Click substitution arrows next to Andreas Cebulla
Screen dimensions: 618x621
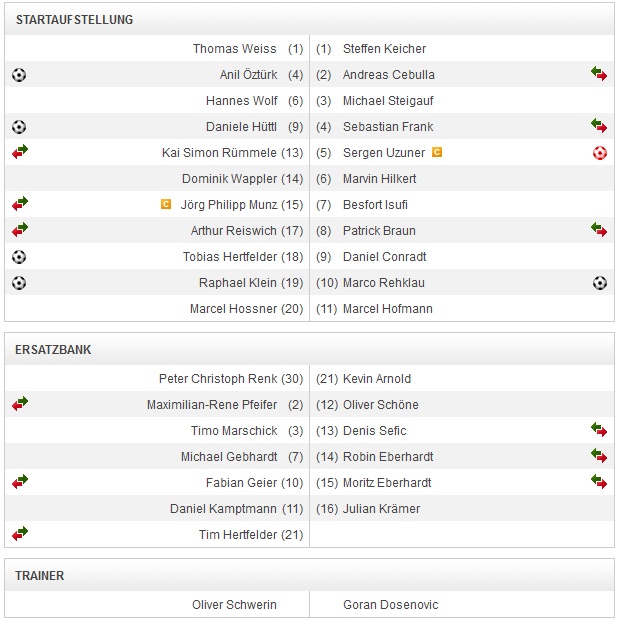coord(598,74)
